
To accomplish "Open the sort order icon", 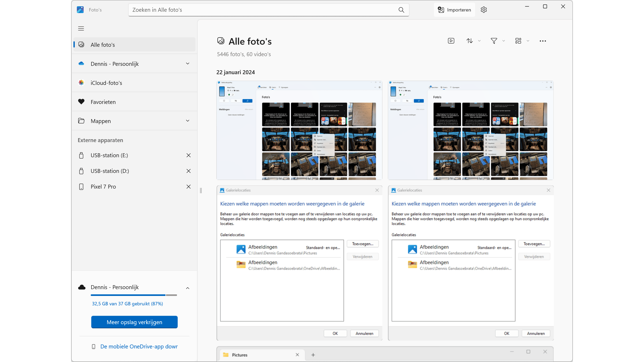I will point(470,41).
